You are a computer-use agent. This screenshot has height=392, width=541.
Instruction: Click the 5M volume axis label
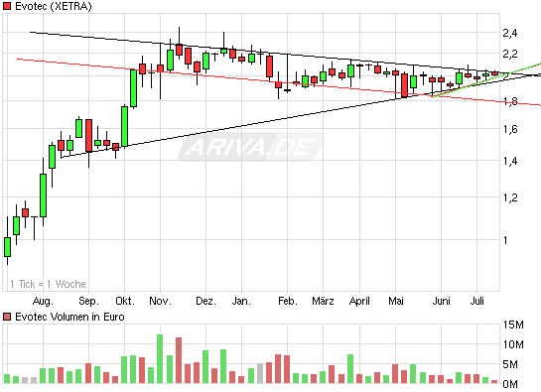tap(510, 364)
